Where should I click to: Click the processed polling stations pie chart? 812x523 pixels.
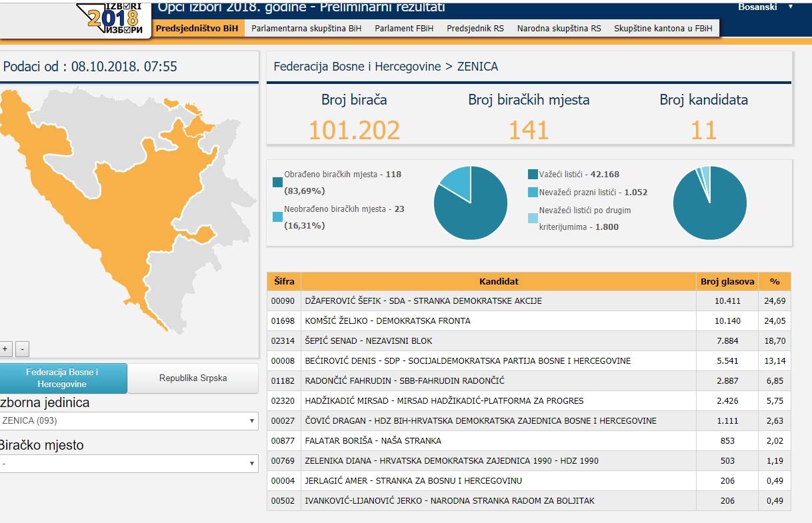pos(471,203)
